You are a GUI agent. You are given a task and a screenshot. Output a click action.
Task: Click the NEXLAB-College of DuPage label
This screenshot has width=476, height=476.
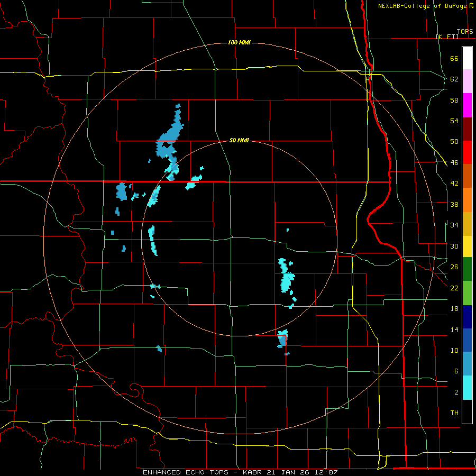(422, 6)
